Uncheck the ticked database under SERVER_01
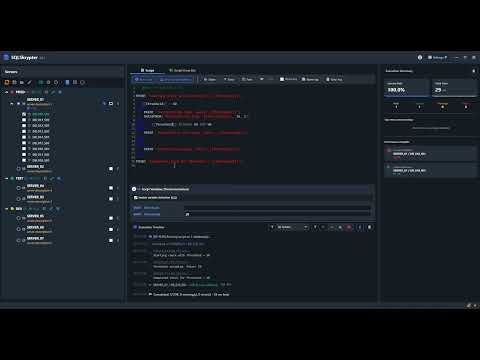The height and width of the screenshot is (360, 480). click(x=24, y=114)
